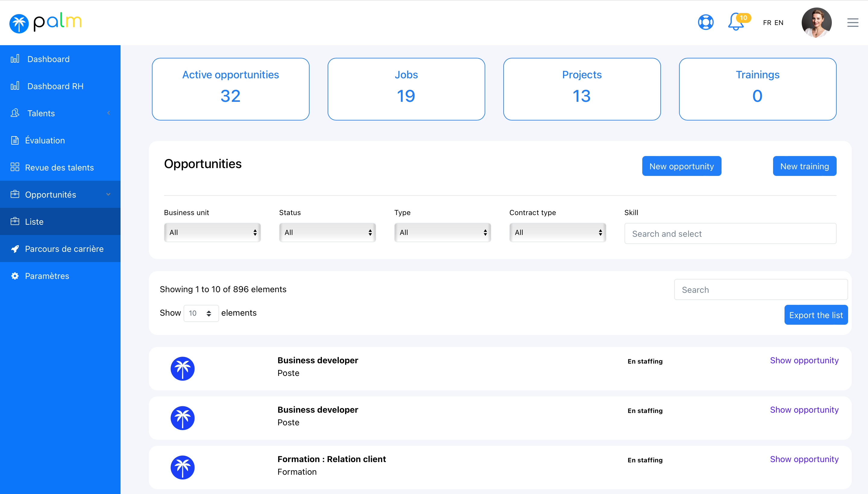Open Dashboard RH in the sidebar
The width and height of the screenshot is (868, 494).
click(x=55, y=86)
